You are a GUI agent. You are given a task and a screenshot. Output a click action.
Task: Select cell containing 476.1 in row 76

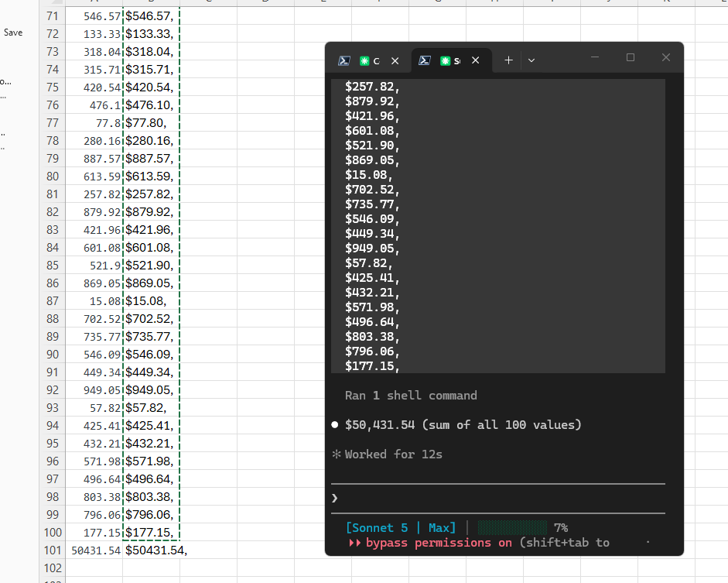click(94, 105)
